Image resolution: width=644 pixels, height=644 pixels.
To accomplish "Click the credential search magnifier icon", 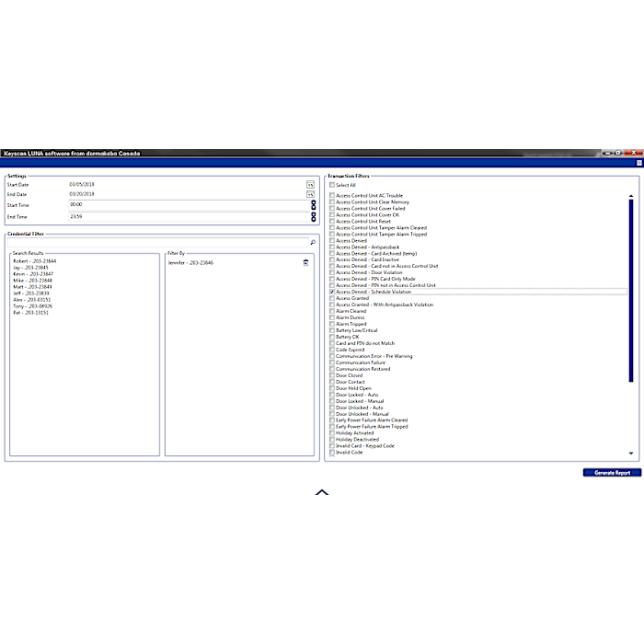I will click(x=312, y=243).
